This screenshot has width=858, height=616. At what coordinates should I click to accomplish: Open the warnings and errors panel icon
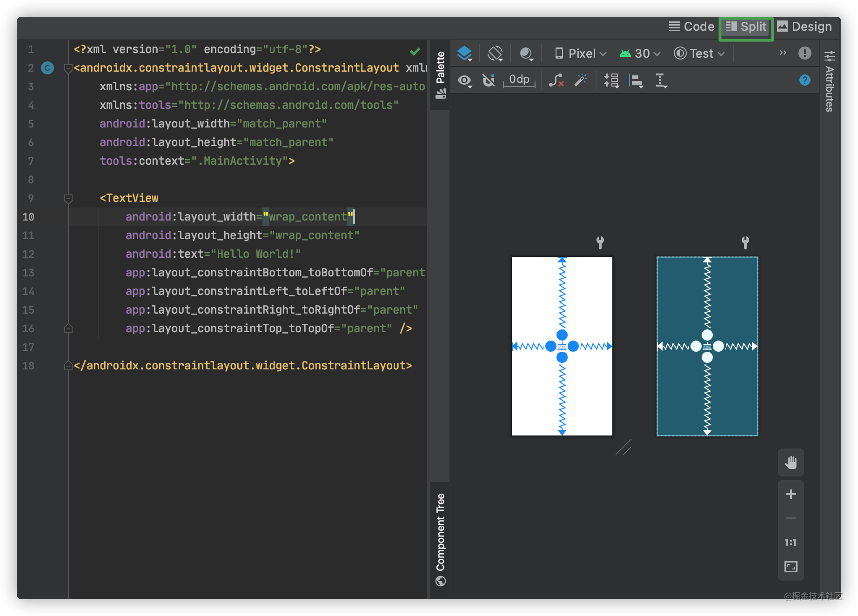[804, 53]
